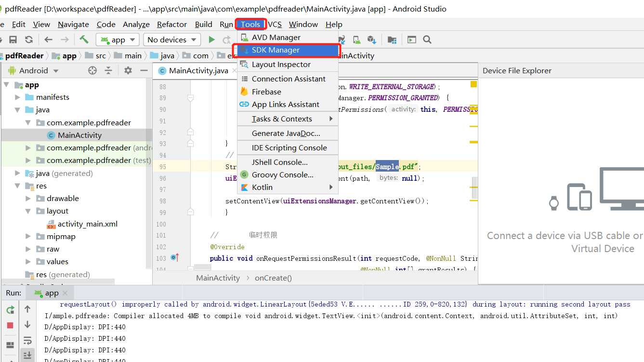The width and height of the screenshot is (644, 362).
Task: Collapse the res folder in tree
Action: [x=18, y=186]
